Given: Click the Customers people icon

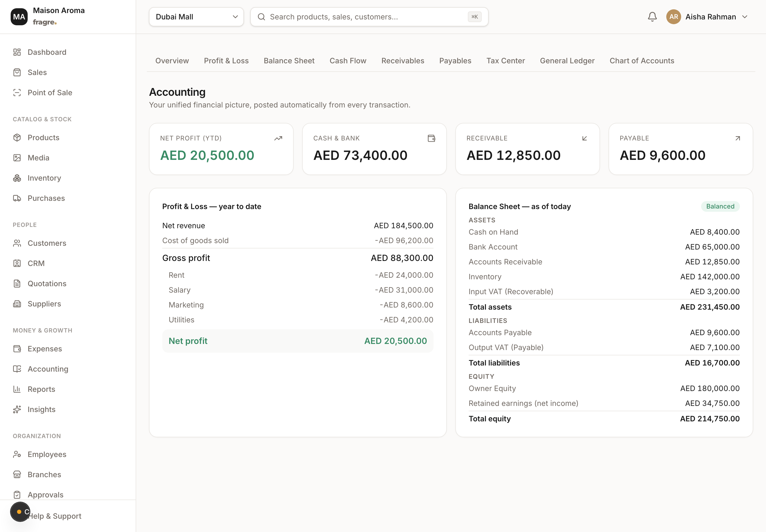Looking at the screenshot, I should (17, 243).
